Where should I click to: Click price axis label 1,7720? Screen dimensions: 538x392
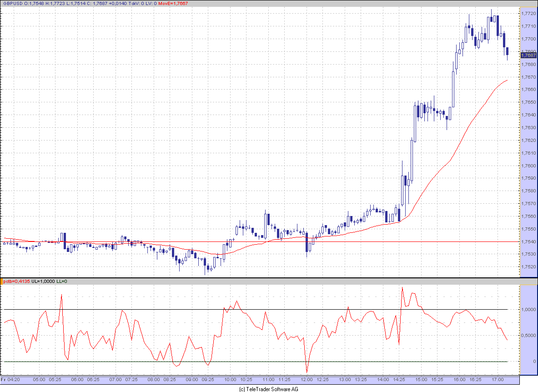pyautogui.click(x=528, y=13)
